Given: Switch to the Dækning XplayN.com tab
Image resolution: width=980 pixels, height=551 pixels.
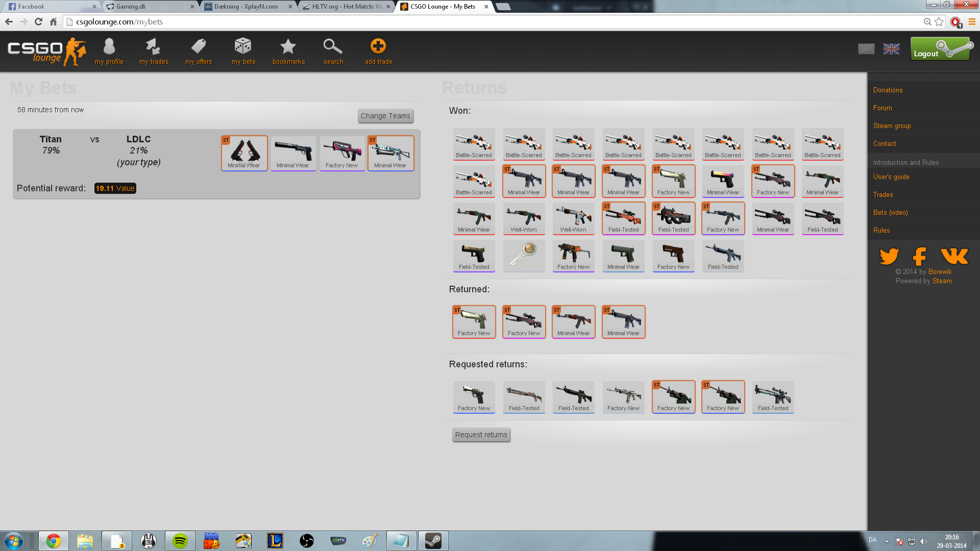Looking at the screenshot, I should 249,7.
